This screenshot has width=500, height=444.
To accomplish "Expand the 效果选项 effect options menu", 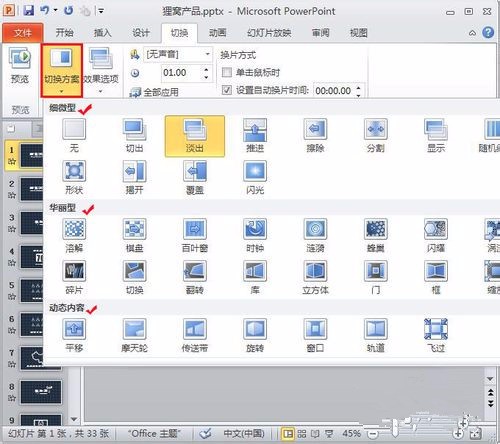I will [100, 70].
